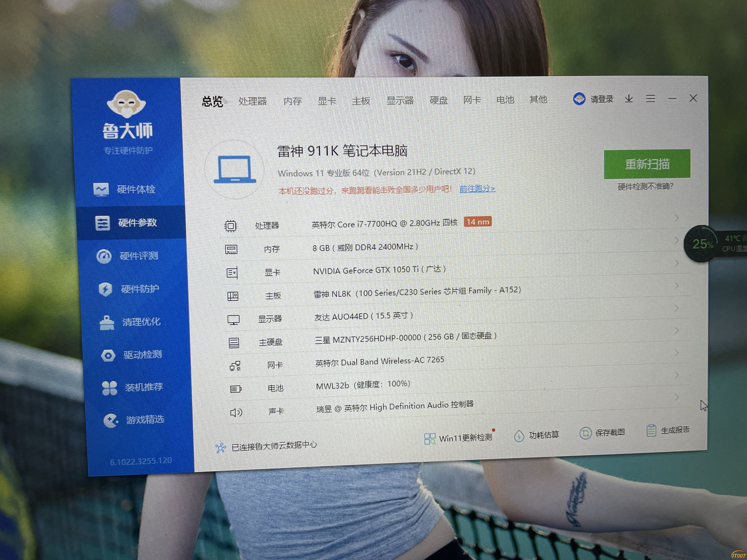Click the download arrow icon
This screenshot has width=747, height=560.
(628, 99)
